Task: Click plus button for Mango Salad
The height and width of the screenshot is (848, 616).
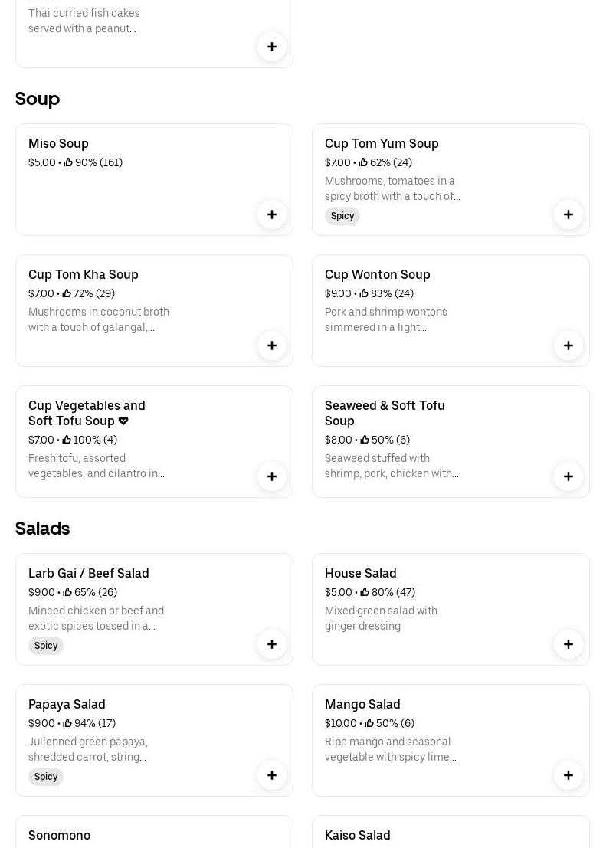Action: click(x=568, y=775)
